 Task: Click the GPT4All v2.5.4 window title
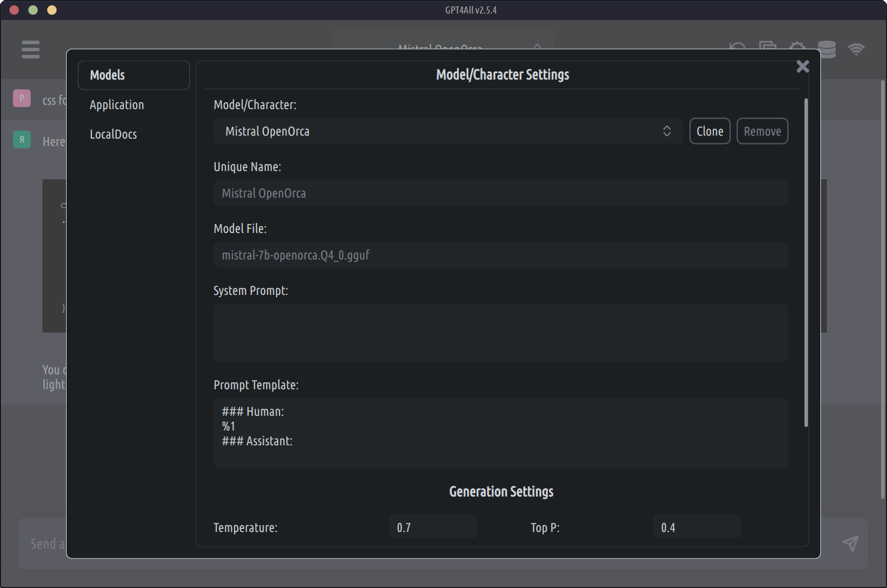(x=471, y=10)
